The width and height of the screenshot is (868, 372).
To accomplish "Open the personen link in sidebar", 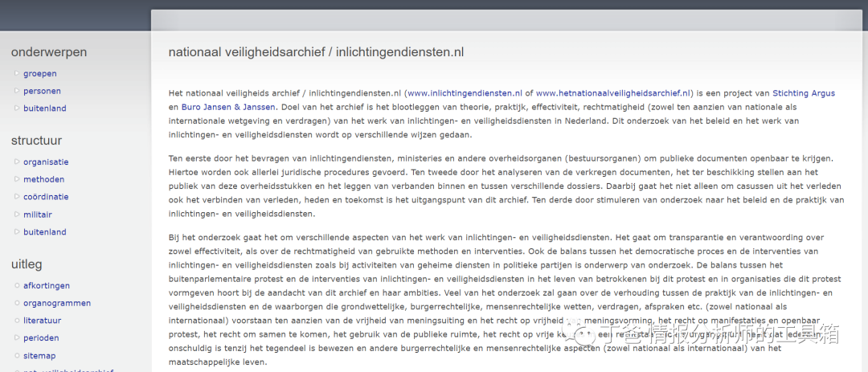I will pos(42,91).
